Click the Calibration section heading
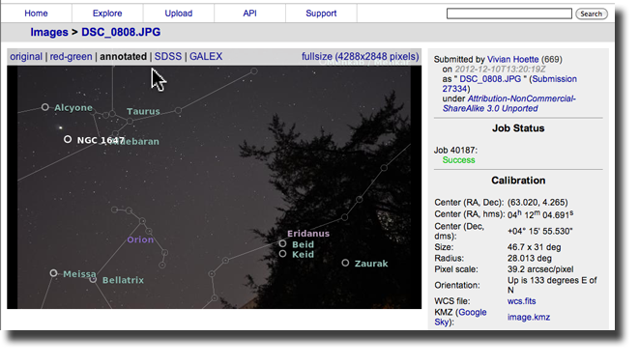 coord(518,181)
